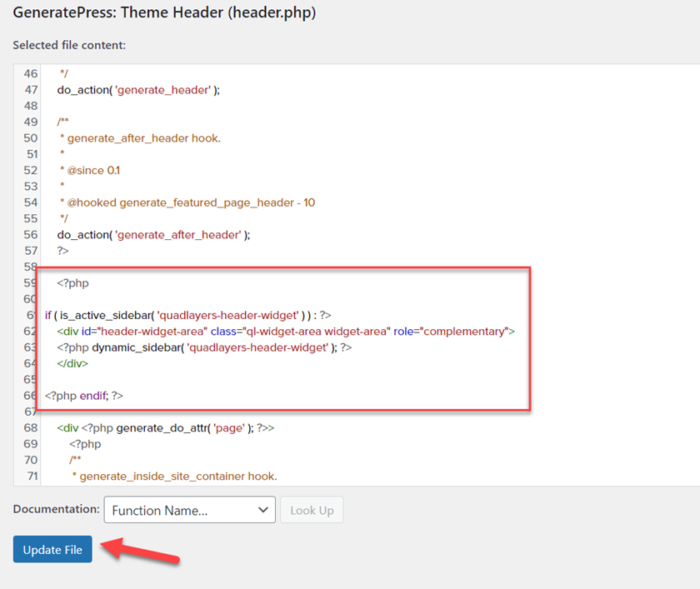The width and height of the screenshot is (700, 589).
Task: Click the dynamic_sidebar quadlayers-header-widget line
Action: pyautogui.click(x=204, y=347)
